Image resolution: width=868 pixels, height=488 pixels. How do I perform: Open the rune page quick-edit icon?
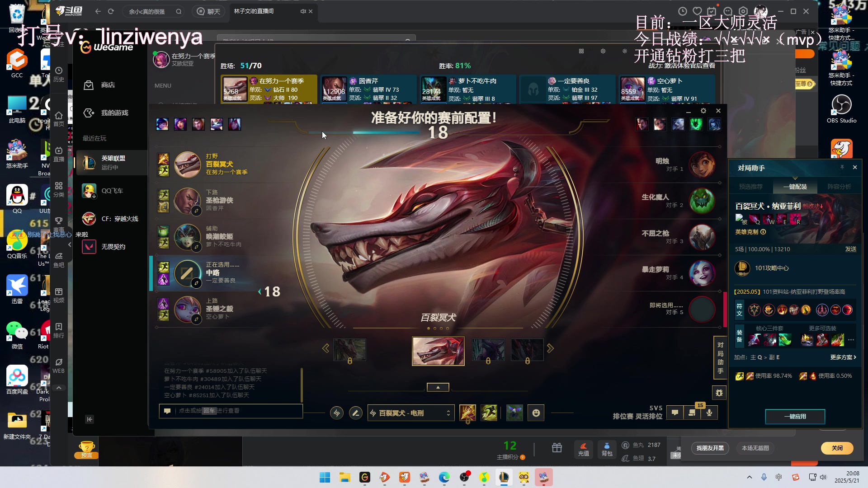click(x=337, y=413)
